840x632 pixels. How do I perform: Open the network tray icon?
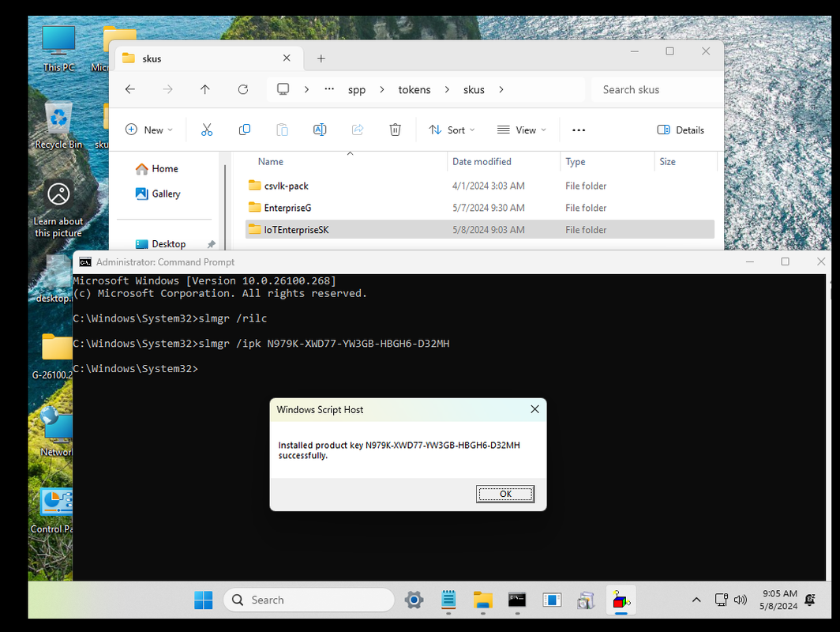click(x=721, y=600)
